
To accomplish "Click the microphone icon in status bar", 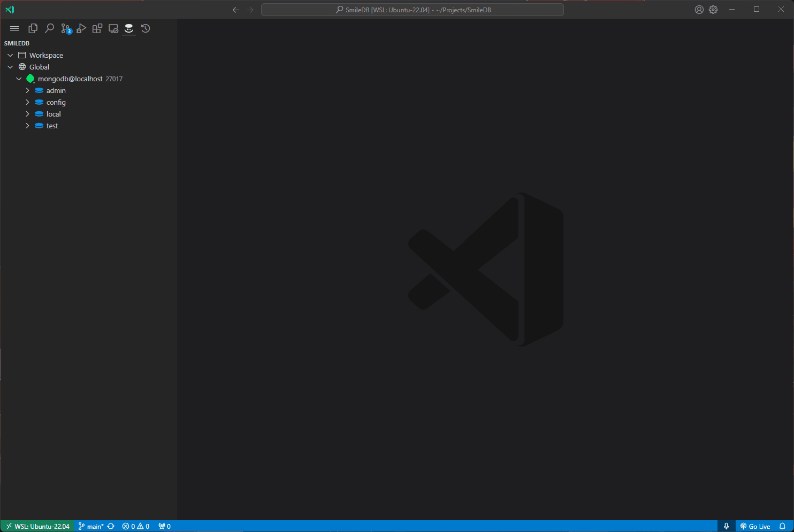I will pyautogui.click(x=726, y=526).
